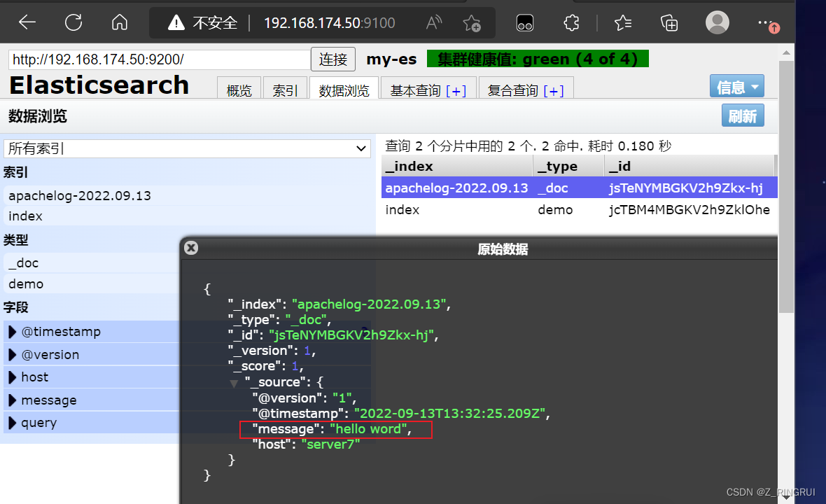
Task: Expand the host field filter
Action: 12,377
